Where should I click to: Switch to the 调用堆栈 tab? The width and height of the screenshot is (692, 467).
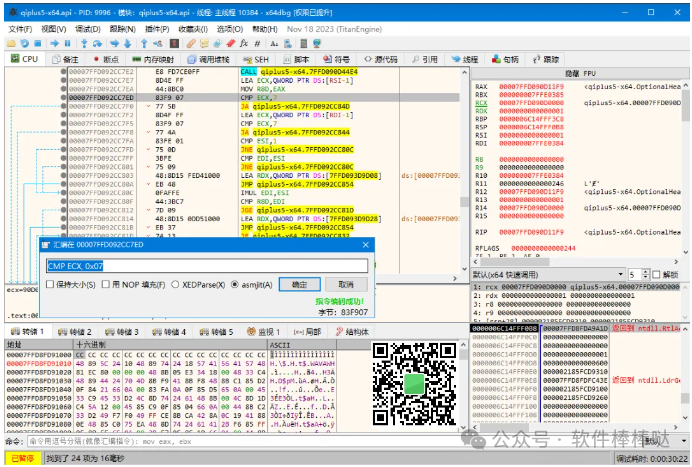(x=208, y=60)
